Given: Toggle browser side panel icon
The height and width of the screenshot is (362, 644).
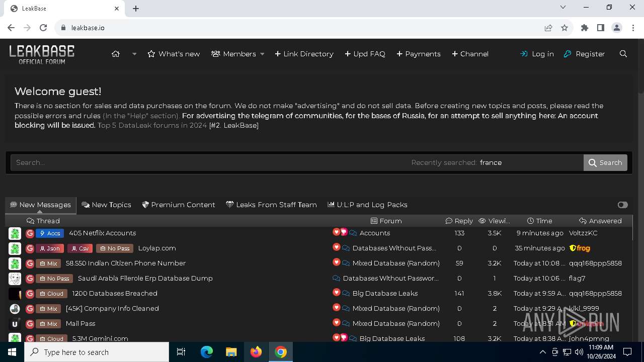Looking at the screenshot, I should 601,28.
